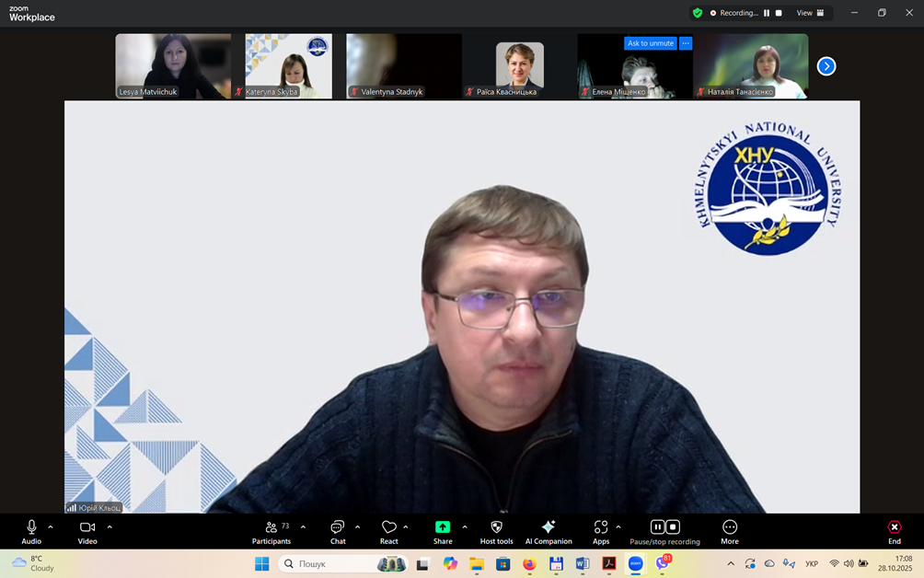The height and width of the screenshot is (578, 924).
Task: Show next participants with arrow
Action: [826, 66]
